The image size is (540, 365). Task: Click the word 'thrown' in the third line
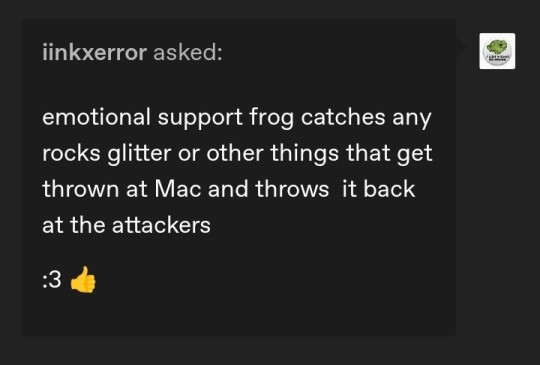pyautogui.click(x=80, y=189)
